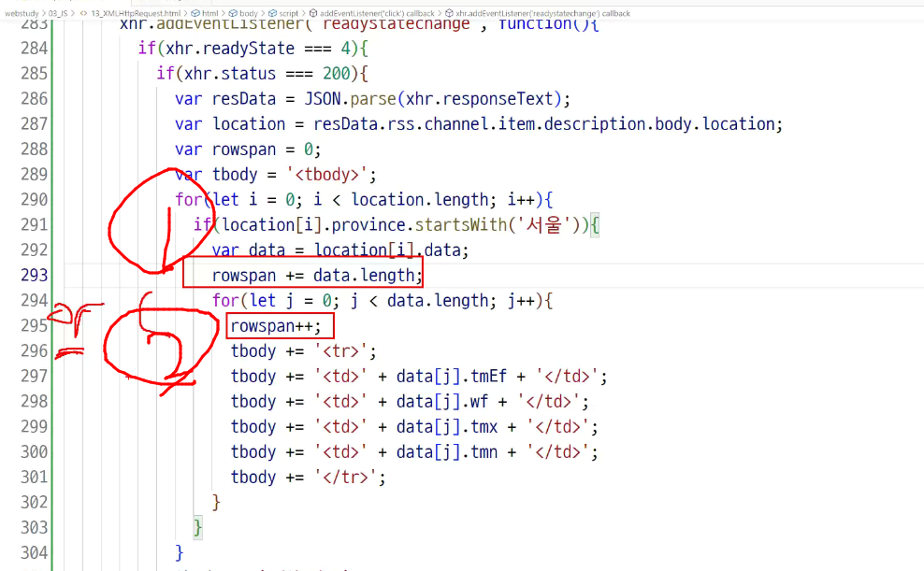Click the '</tr>' string on line 301
The height and width of the screenshot is (571, 924).
(345, 478)
